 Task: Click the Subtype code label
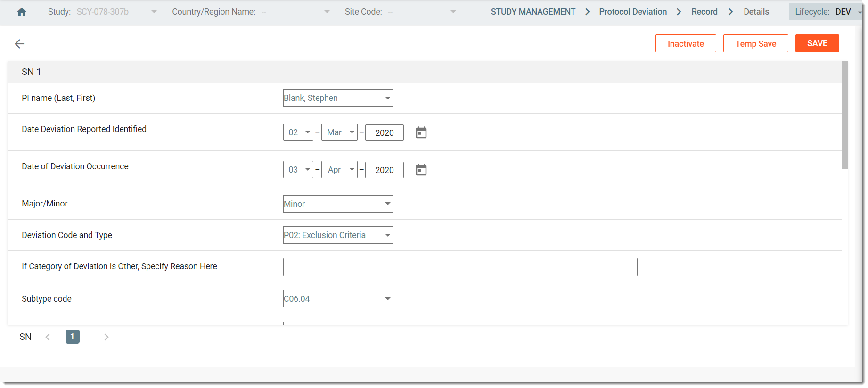tap(47, 299)
